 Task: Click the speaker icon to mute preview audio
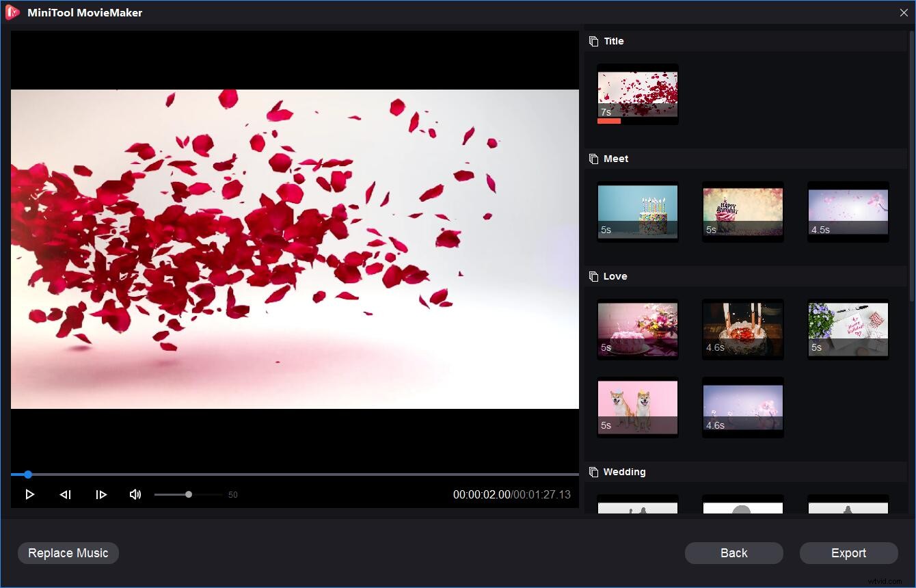(135, 494)
